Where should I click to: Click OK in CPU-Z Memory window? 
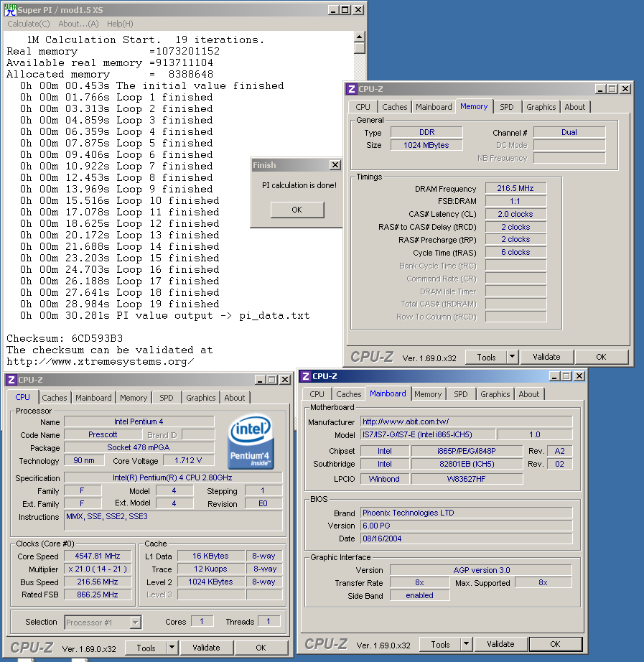(601, 357)
